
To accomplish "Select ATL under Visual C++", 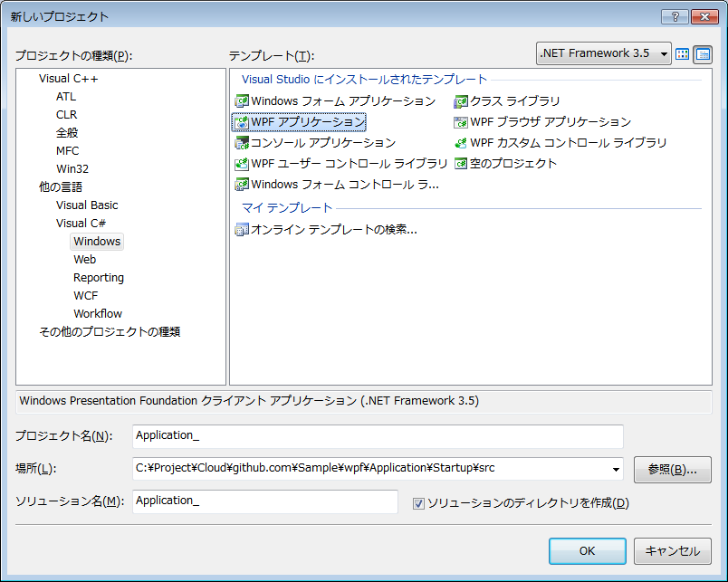I will point(66,97).
